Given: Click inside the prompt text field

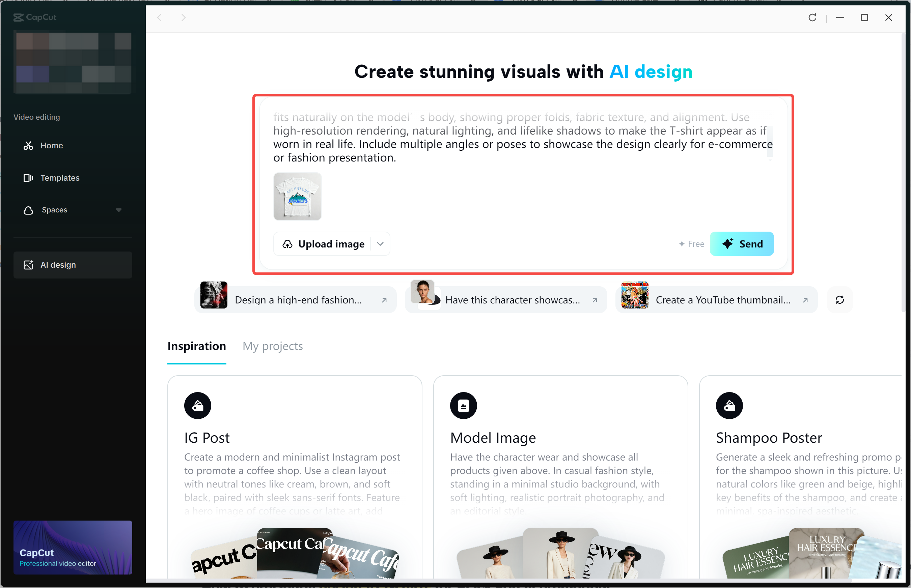Looking at the screenshot, I should 520,144.
